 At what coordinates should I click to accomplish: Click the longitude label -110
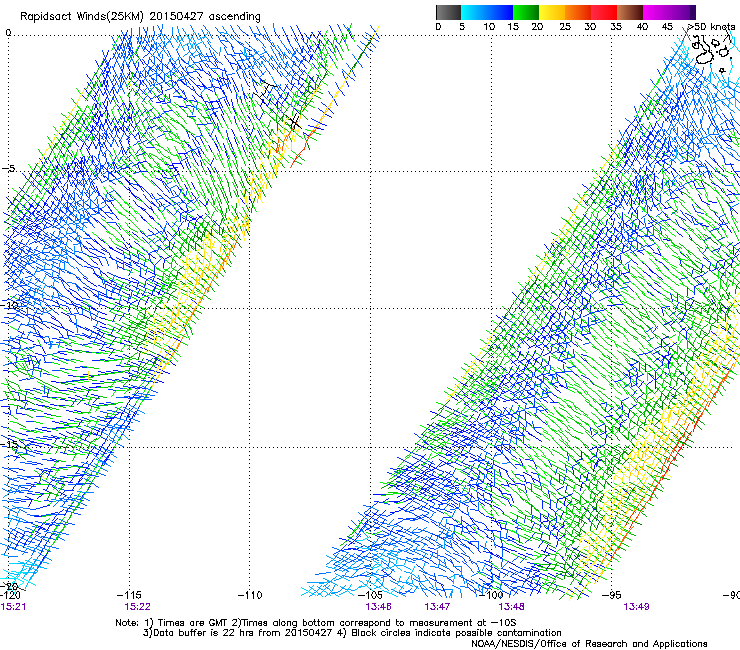click(x=250, y=595)
